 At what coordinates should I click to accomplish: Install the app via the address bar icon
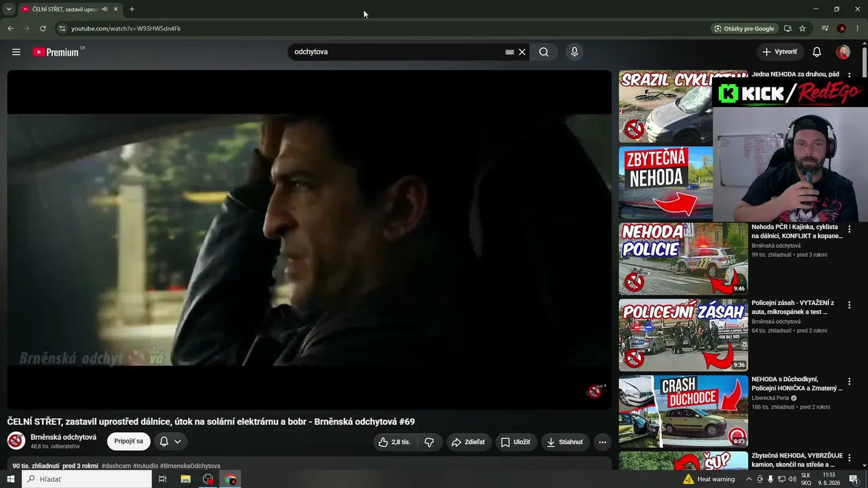[x=787, y=28]
